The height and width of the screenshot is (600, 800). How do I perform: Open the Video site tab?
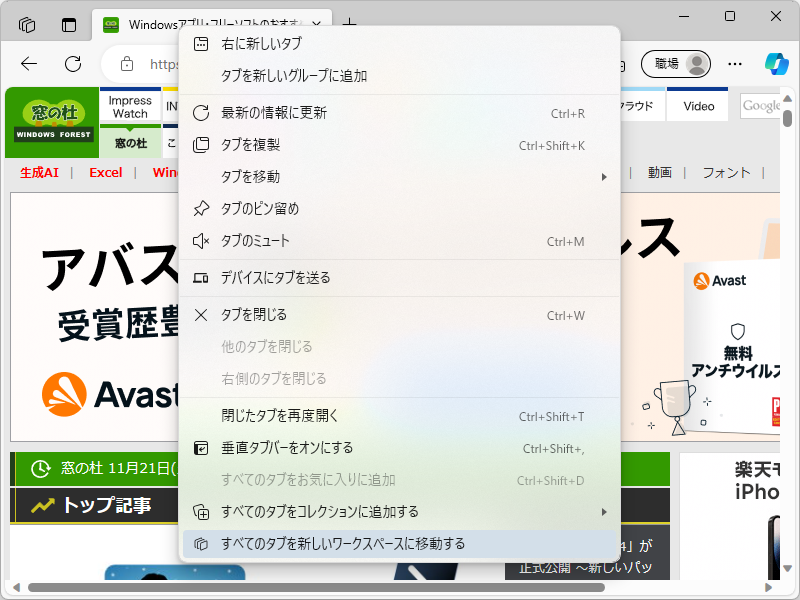pyautogui.click(x=698, y=106)
